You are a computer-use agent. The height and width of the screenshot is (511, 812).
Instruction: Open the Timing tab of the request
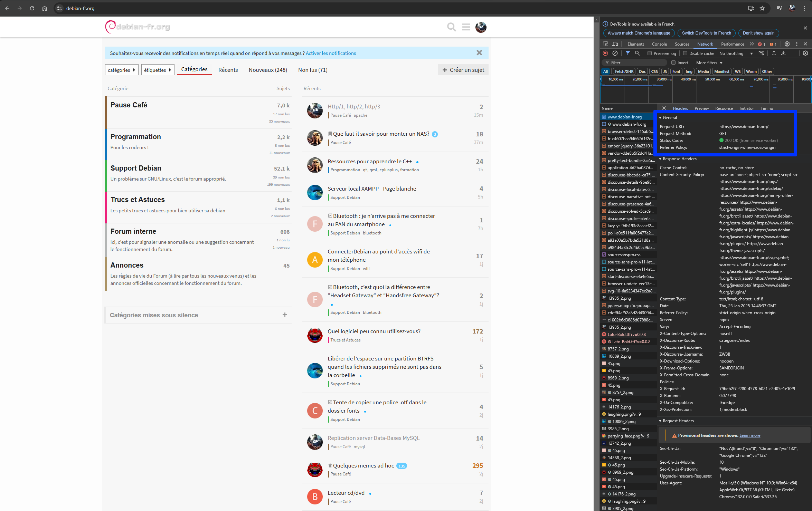tap(767, 108)
